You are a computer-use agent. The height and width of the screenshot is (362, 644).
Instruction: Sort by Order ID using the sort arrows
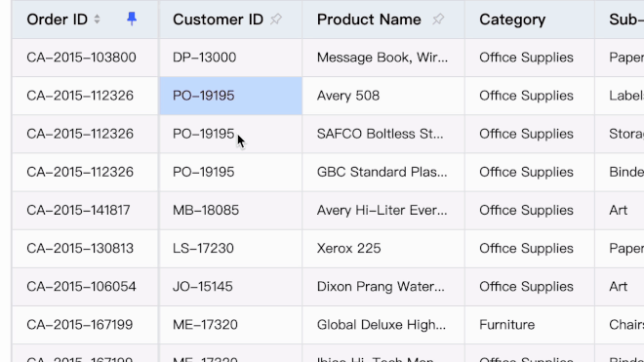click(x=97, y=19)
